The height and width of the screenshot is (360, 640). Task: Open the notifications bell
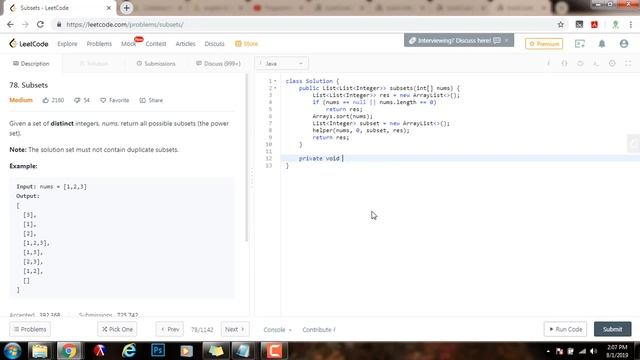pyautogui.click(x=602, y=44)
